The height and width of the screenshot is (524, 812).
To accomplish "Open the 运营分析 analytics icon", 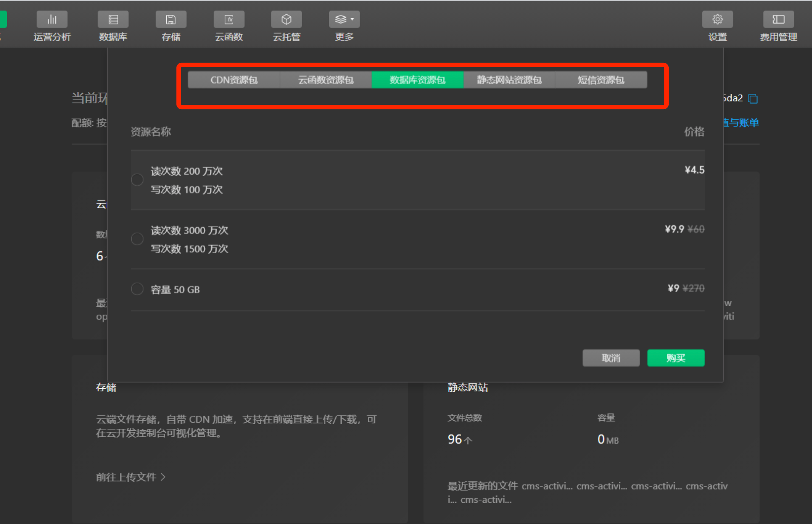I will tap(52, 19).
